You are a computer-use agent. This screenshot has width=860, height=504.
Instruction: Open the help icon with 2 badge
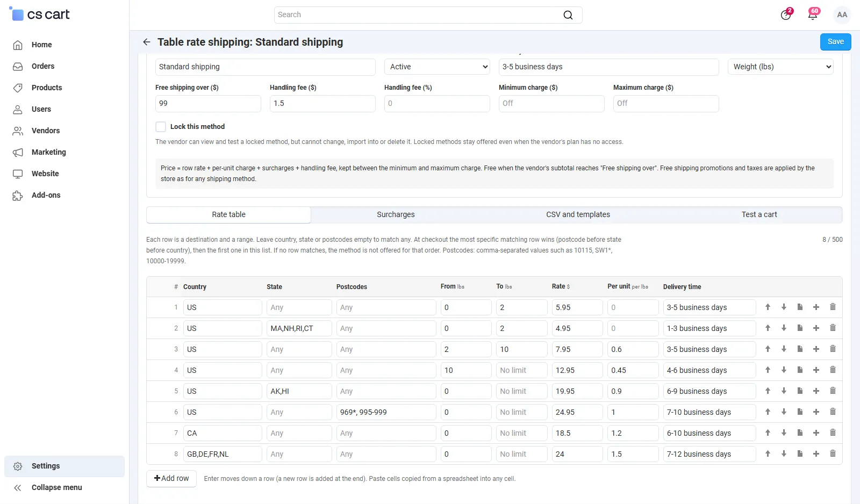click(x=786, y=15)
